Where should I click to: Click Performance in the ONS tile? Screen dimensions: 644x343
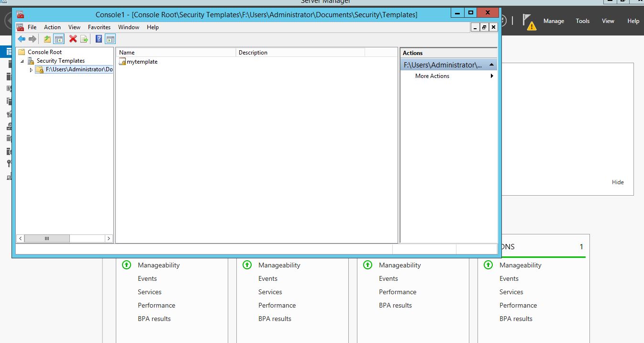tap(518, 305)
